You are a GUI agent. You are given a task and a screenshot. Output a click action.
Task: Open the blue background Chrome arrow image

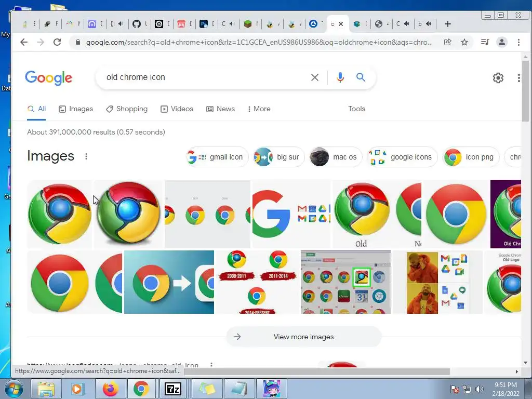click(x=169, y=282)
